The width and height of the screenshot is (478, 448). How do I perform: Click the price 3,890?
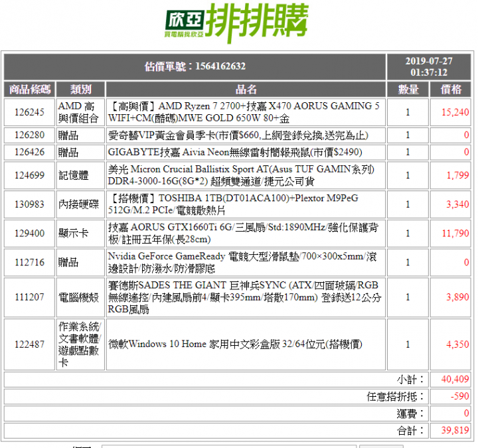(x=457, y=297)
